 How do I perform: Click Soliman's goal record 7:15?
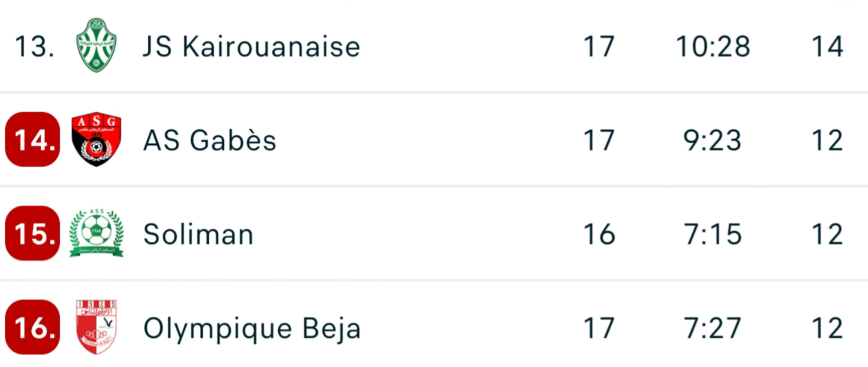pyautogui.click(x=713, y=234)
